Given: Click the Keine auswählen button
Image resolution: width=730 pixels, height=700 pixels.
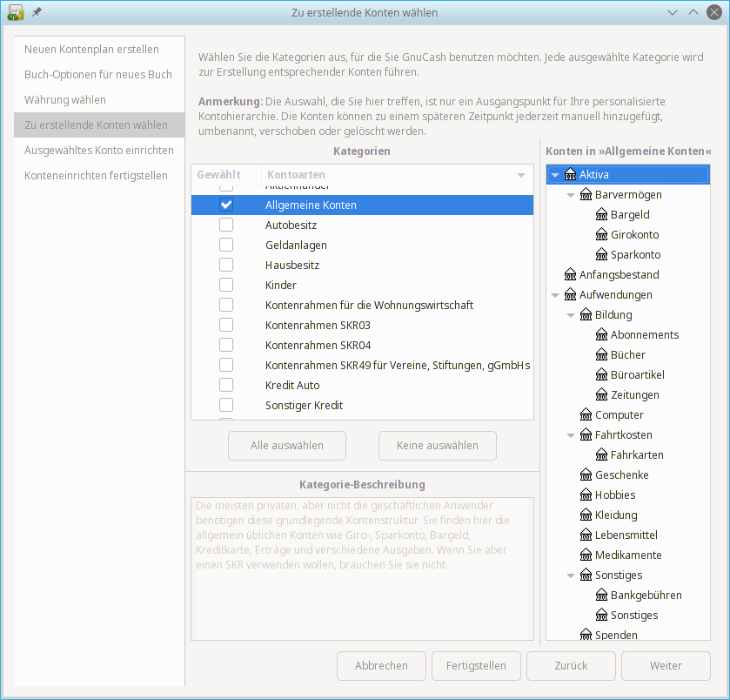Looking at the screenshot, I should [x=438, y=446].
